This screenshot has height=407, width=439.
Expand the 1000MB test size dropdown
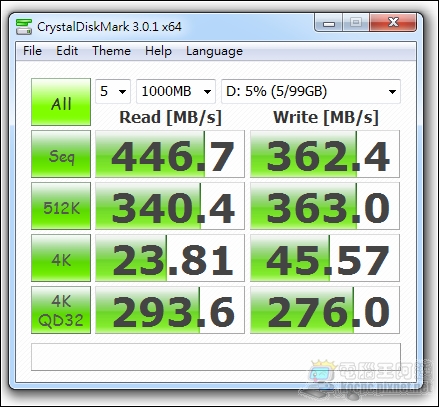point(176,91)
